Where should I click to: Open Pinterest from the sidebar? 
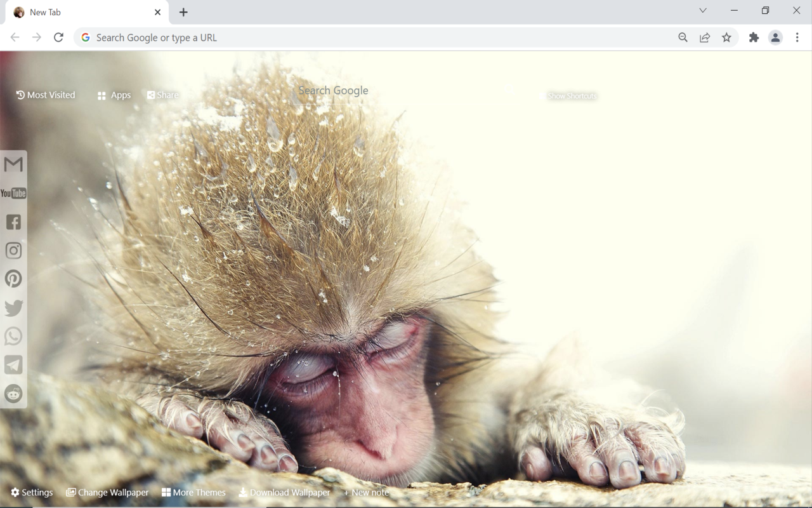pos(13,279)
